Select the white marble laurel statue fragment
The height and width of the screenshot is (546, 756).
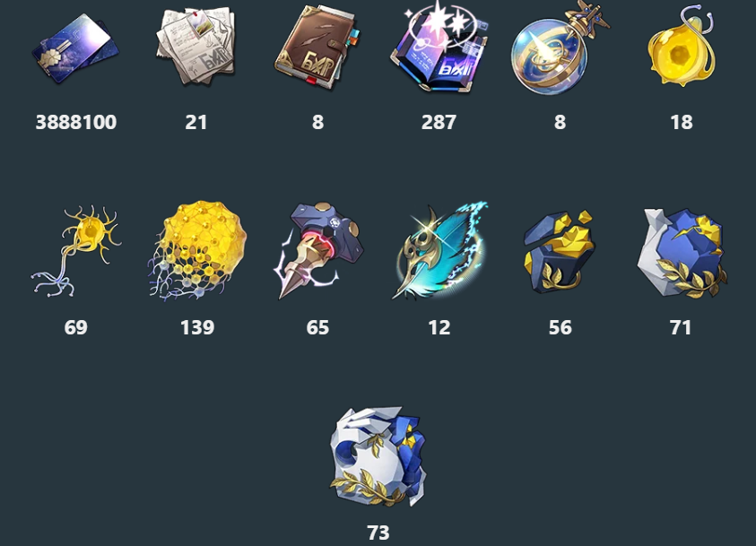[x=378, y=455]
